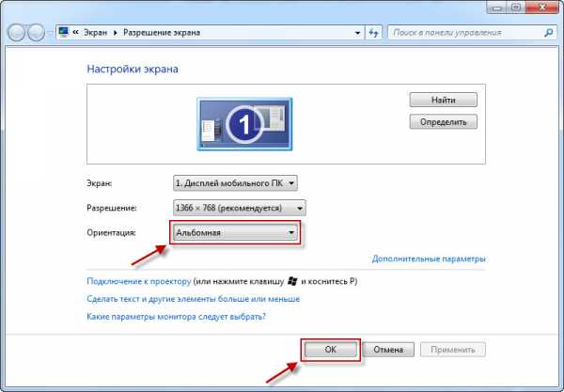Viewport: 564px width, 392px height.
Task: Click the Определить button
Action: pos(444,121)
